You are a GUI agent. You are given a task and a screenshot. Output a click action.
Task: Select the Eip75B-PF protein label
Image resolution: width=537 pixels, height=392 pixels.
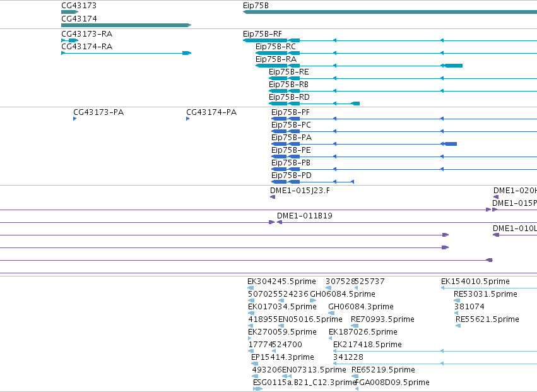pos(290,112)
